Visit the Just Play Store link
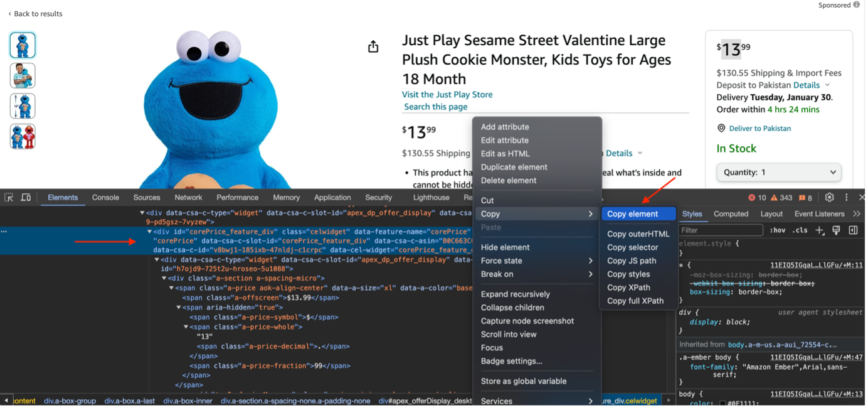868x408 pixels. [x=447, y=95]
